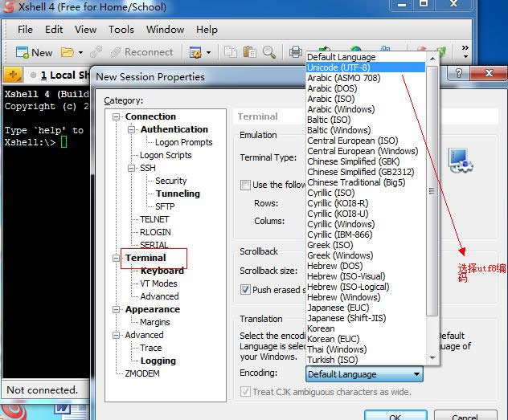
Task: Click the yellow add-tab plus icon
Action: [13, 75]
